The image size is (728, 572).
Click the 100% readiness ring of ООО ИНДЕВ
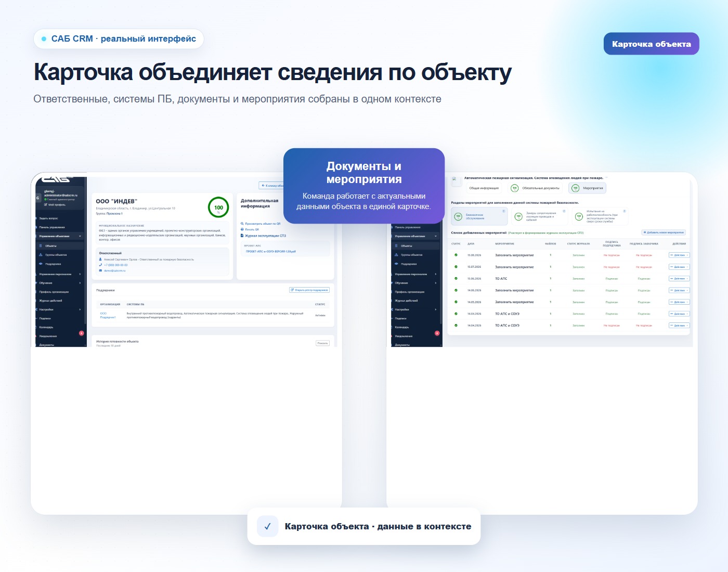(x=218, y=207)
